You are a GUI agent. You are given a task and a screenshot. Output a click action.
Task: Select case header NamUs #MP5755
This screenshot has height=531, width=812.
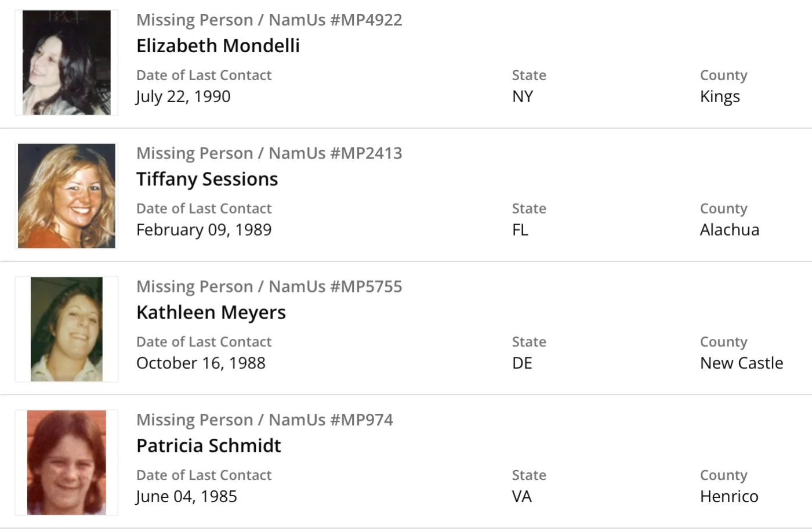[x=269, y=287]
